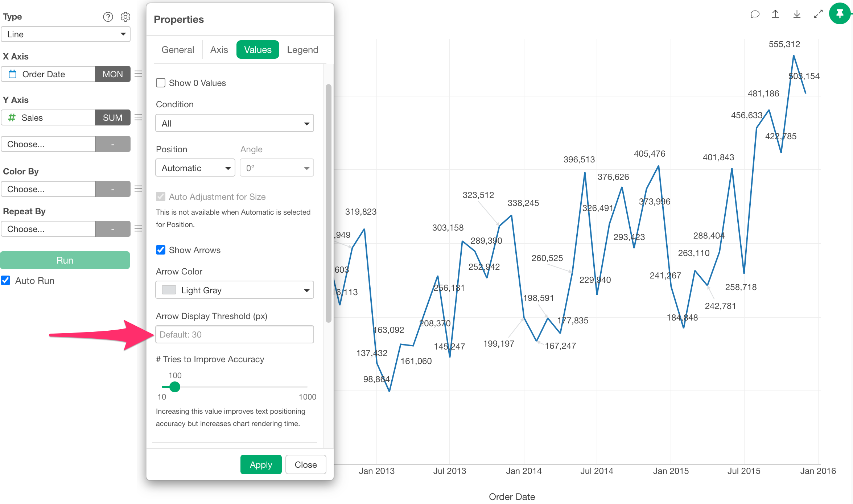Click the green pin button
This screenshot has width=853, height=504.
pyautogui.click(x=840, y=14)
